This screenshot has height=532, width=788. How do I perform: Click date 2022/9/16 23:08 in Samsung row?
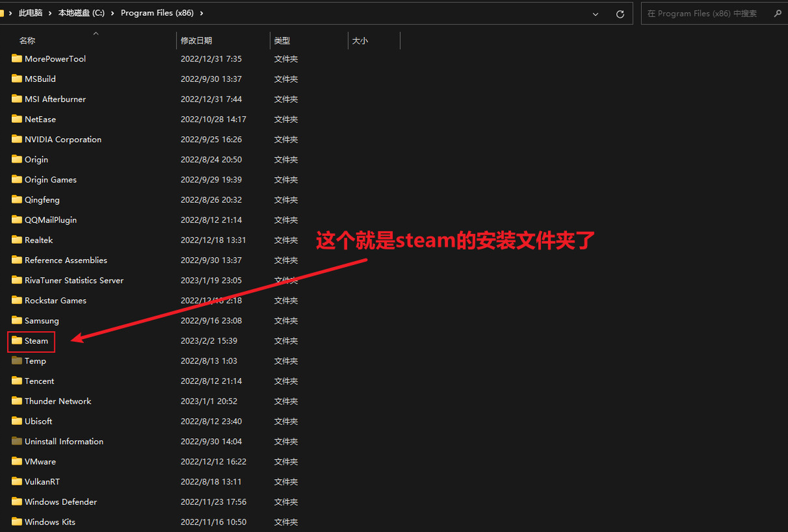211,320
